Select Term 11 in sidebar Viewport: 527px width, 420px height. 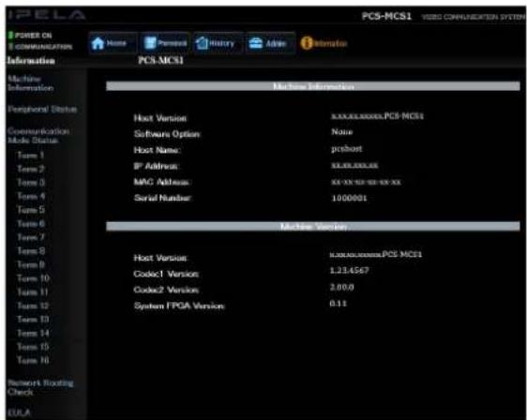pyautogui.click(x=33, y=292)
